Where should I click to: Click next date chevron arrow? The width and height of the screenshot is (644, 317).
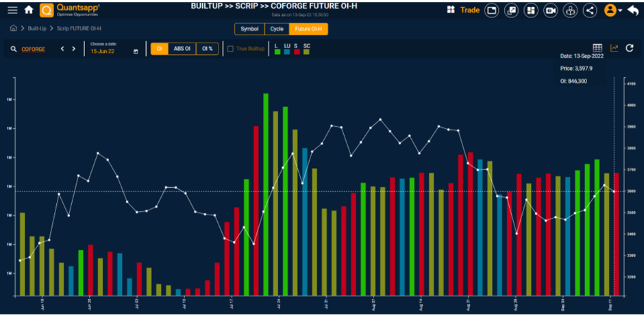pyautogui.click(x=74, y=49)
